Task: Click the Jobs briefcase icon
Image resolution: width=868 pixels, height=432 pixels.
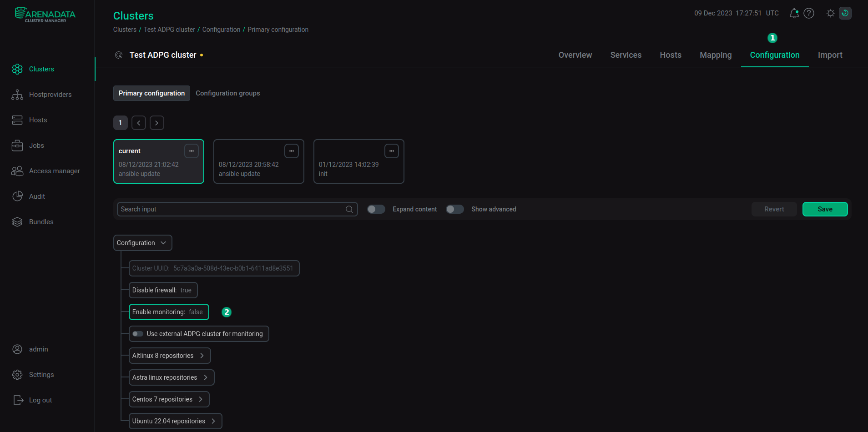Action: 17,146
